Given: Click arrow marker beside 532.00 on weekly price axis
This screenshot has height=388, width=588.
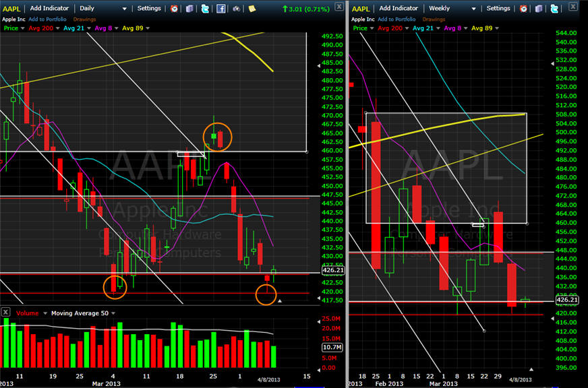Looking at the screenshot, I should [x=552, y=64].
